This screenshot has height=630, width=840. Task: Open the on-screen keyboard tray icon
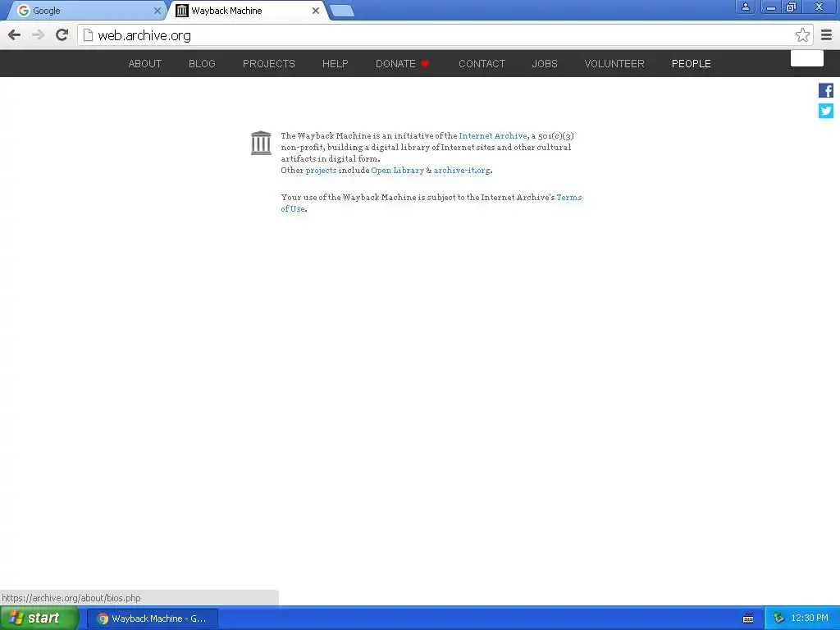pos(748,619)
